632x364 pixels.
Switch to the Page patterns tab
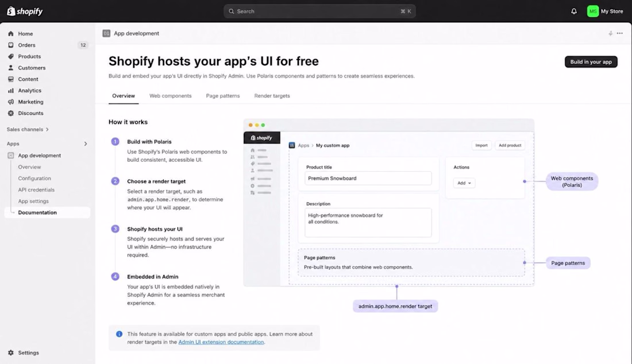[223, 96]
